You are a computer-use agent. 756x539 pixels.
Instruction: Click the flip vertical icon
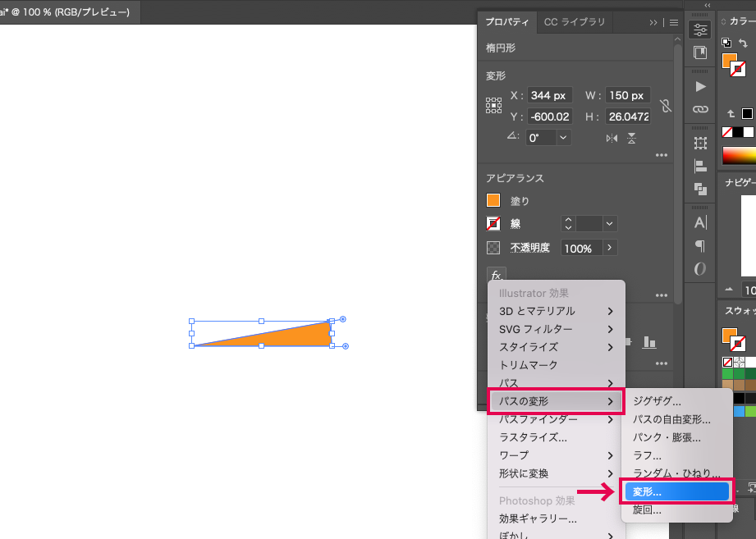coord(631,138)
